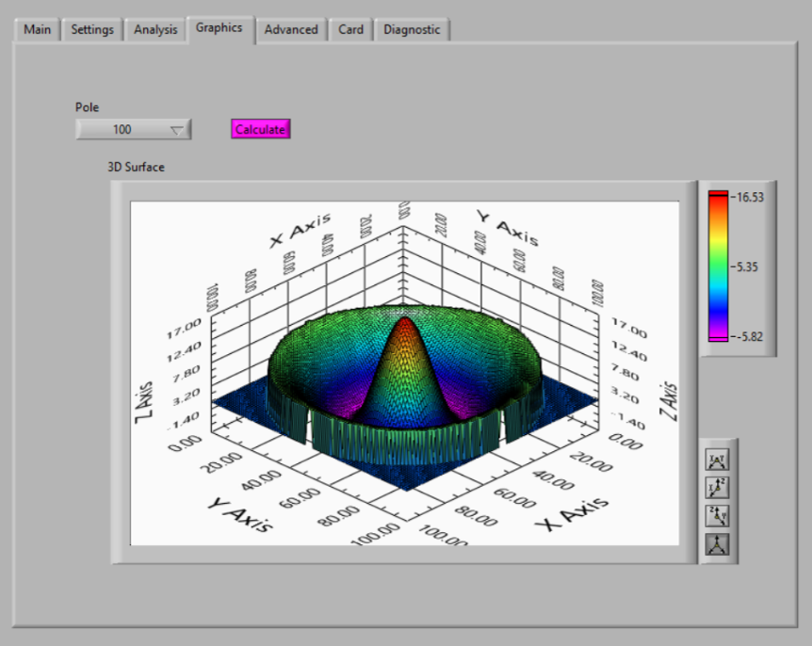Open the Diagnostic tab

(x=412, y=29)
